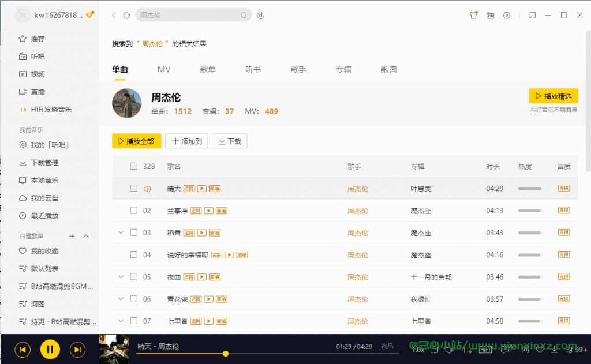Click the 会员 badge on 稻香 row
The height and width of the screenshot is (364, 591).
click(x=189, y=233)
